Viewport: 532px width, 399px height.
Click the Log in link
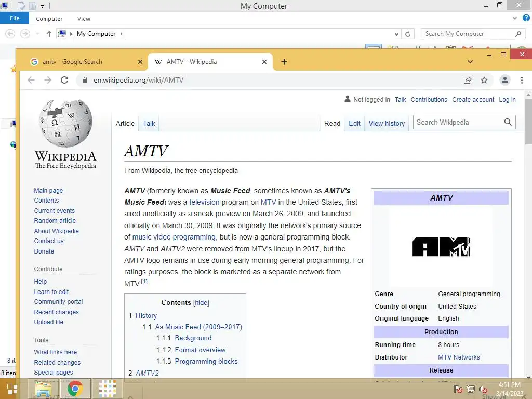pyautogui.click(x=507, y=100)
